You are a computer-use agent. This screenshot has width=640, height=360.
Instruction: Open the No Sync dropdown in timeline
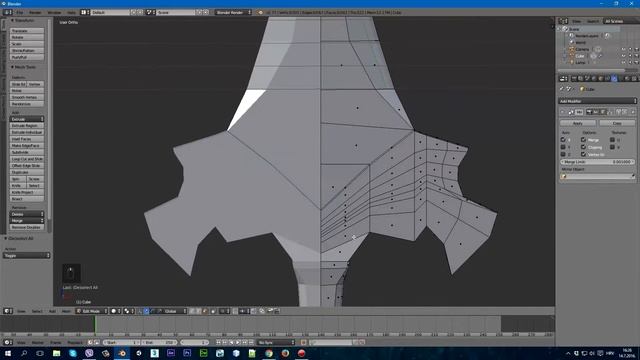click(276, 342)
